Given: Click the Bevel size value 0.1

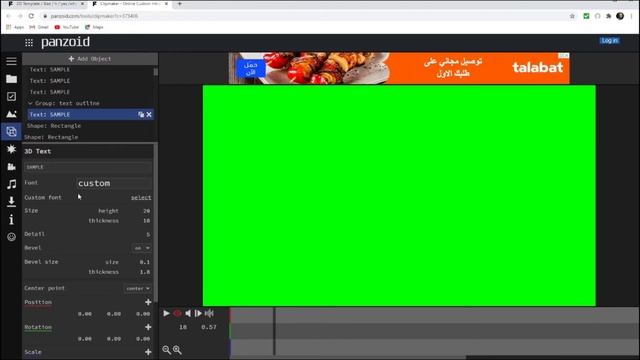Looking at the screenshot, I should 144,262.
